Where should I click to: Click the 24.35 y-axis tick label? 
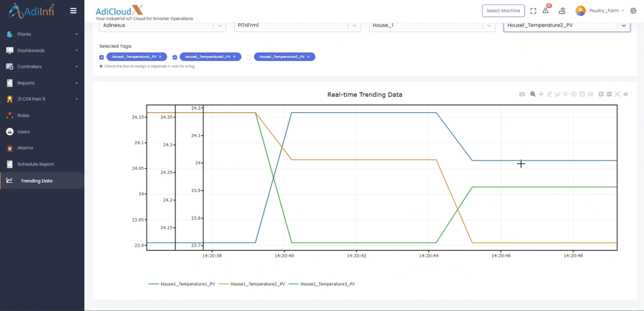point(166,117)
